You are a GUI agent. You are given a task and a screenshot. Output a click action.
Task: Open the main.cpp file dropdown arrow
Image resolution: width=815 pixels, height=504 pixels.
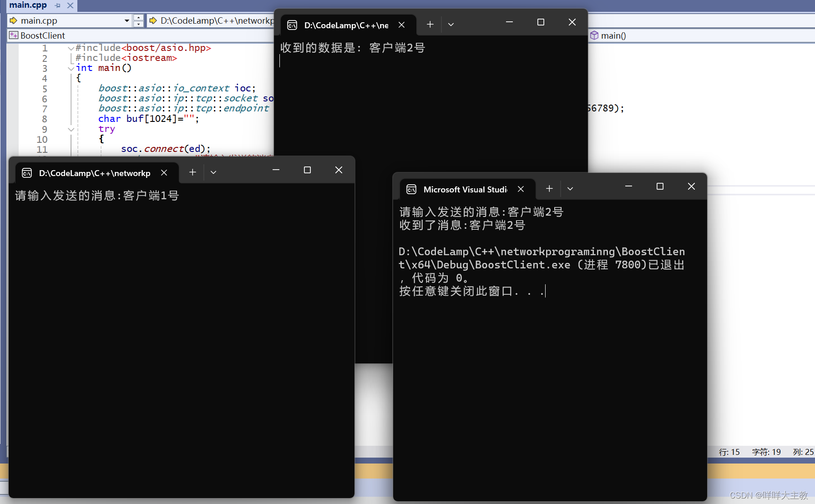[x=127, y=21]
